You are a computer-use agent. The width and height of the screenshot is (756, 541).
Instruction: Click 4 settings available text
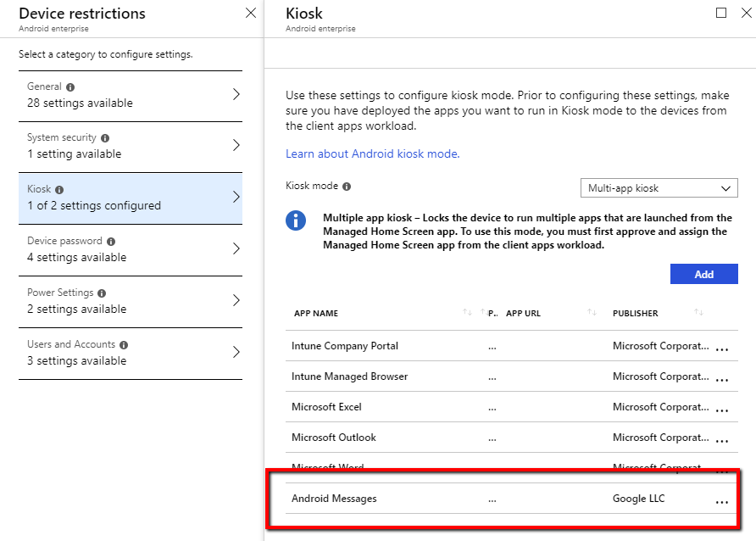tap(76, 258)
